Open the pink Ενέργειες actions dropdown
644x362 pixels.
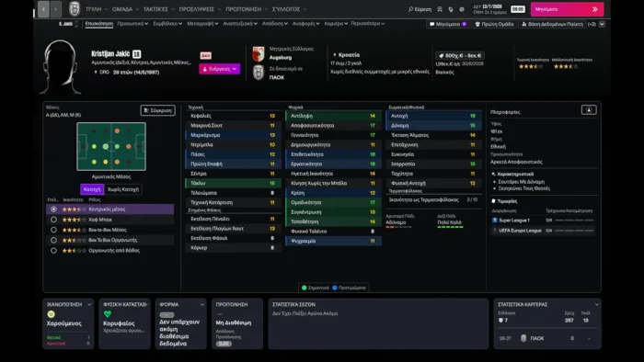[x=219, y=69]
